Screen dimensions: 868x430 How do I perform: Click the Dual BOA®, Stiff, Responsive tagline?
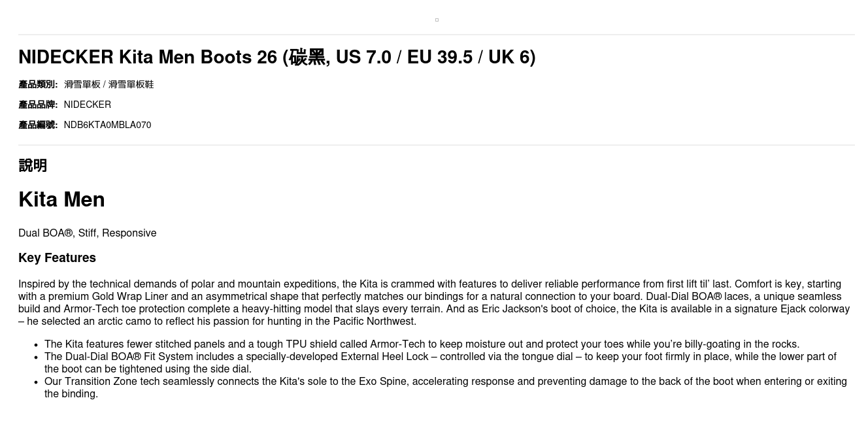tap(87, 233)
